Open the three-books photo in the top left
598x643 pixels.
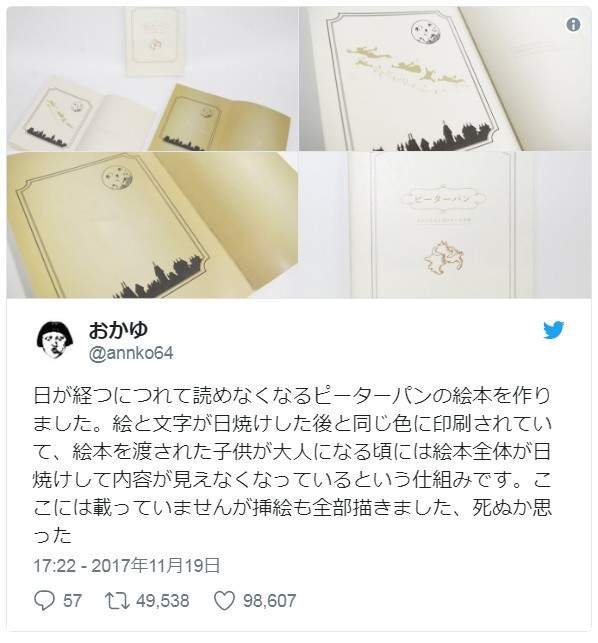152,78
